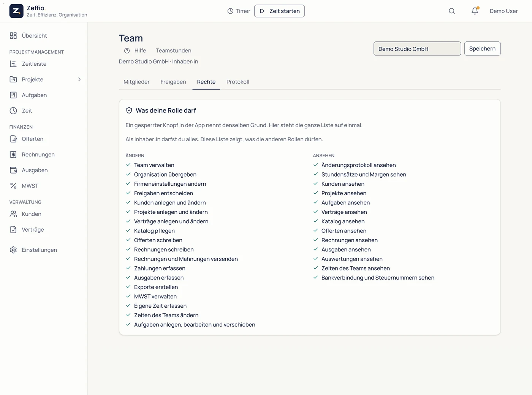532x395 pixels.
Task: Click the shield icon beside Was deine Rolle darf
Action: (129, 111)
